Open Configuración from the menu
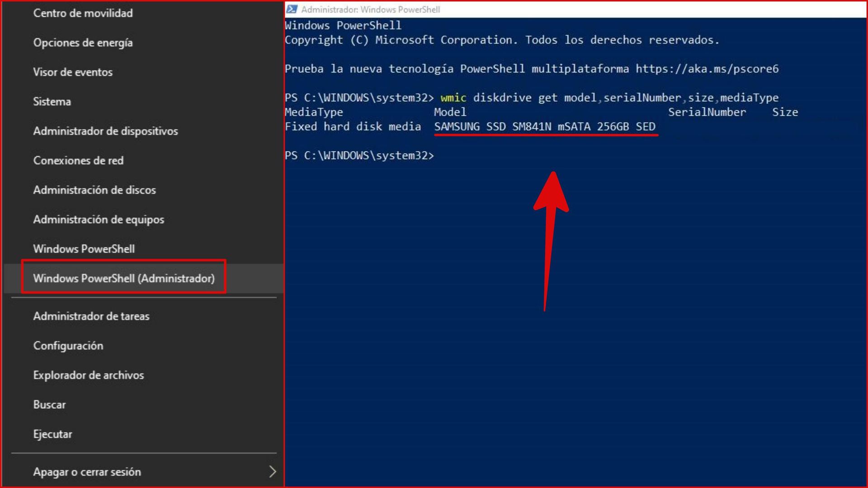Viewport: 868px width, 488px height. [x=68, y=346]
